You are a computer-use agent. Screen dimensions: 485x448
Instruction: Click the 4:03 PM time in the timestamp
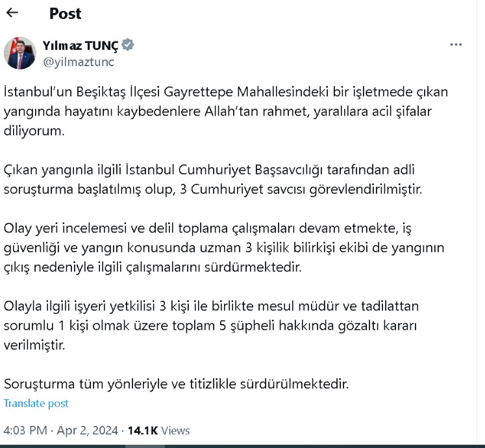[25, 430]
